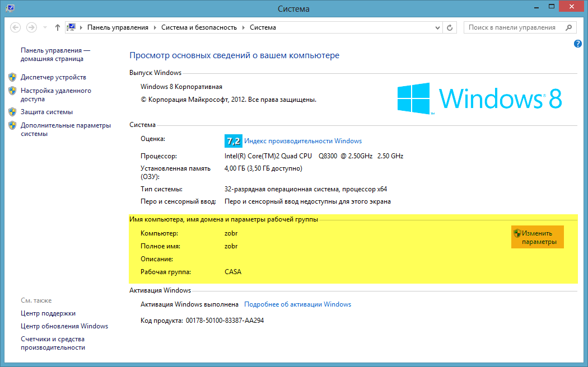The width and height of the screenshot is (588, 367).
Task: Select processor text Intel(R) Core(TM)2 Quad CPU
Action: [268, 156]
